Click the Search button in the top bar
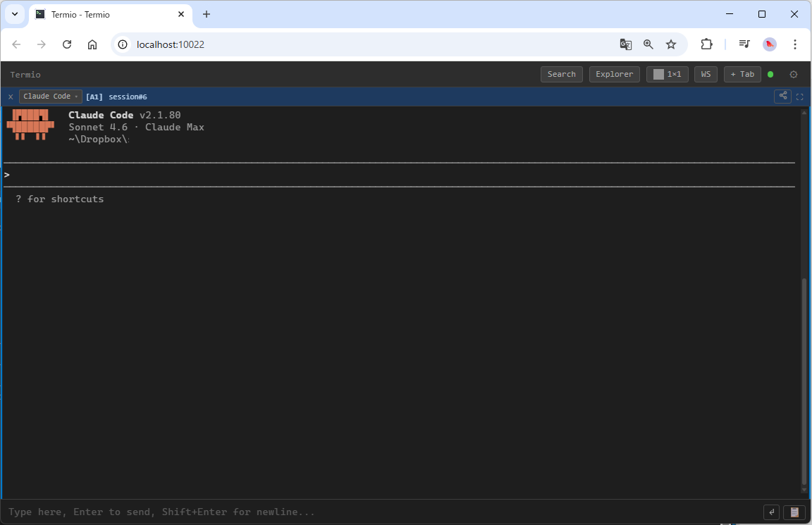 click(561, 74)
